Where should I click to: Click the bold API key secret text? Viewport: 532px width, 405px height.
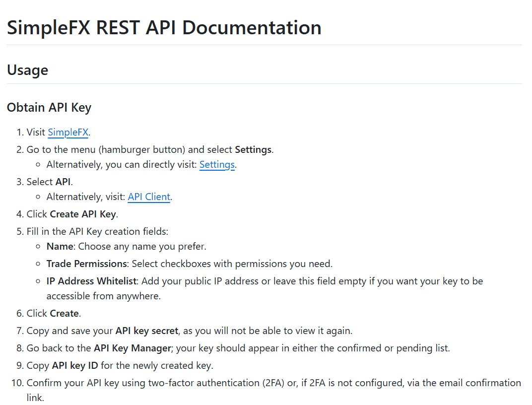(147, 331)
